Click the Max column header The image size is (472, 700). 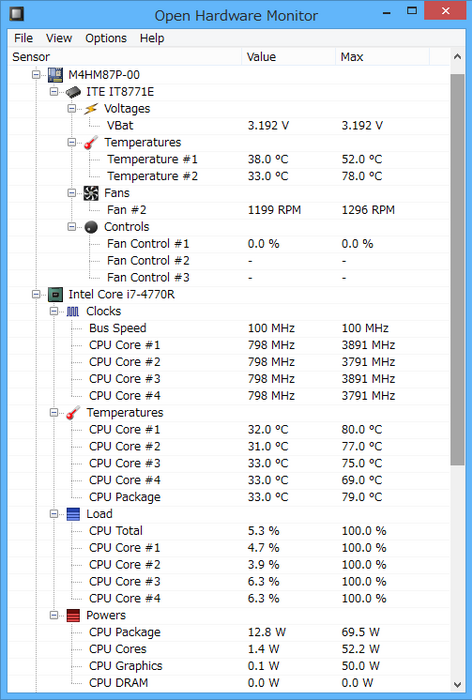[x=382, y=57]
